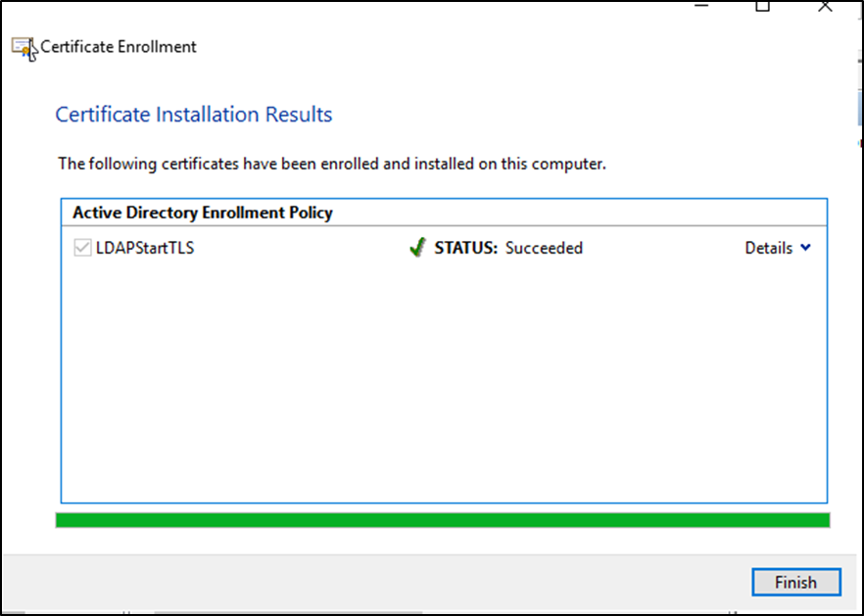Toggle the LDAPStartTLS checkbox
The image size is (864, 616).
[82, 249]
